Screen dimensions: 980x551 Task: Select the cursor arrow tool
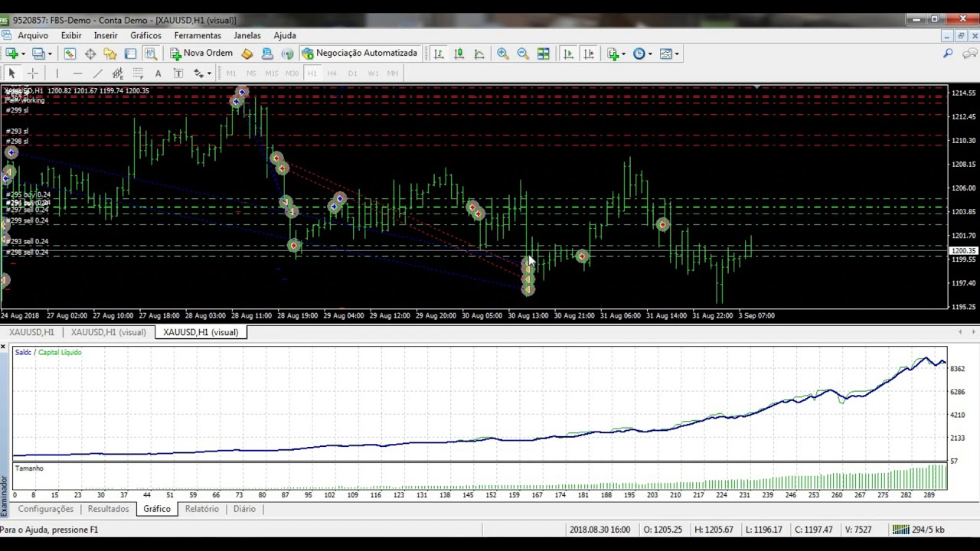11,73
